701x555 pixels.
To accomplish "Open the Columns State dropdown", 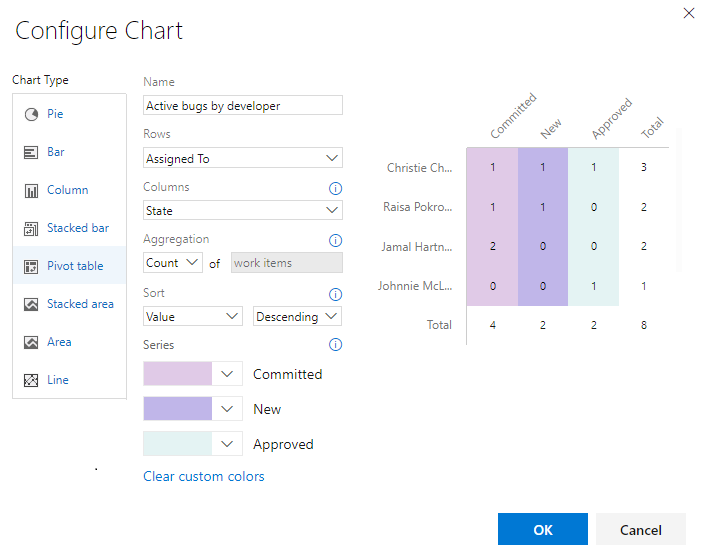I will coord(243,210).
